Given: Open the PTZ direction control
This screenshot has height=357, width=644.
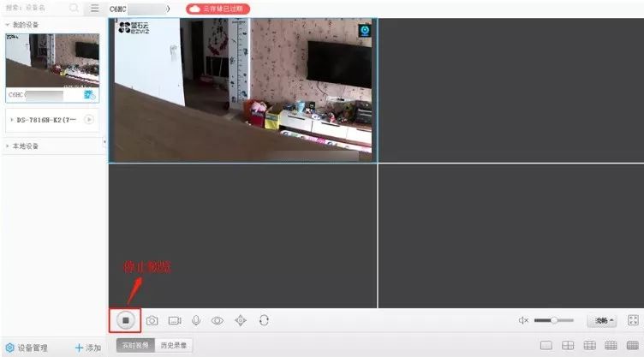Looking at the screenshot, I should [241, 320].
